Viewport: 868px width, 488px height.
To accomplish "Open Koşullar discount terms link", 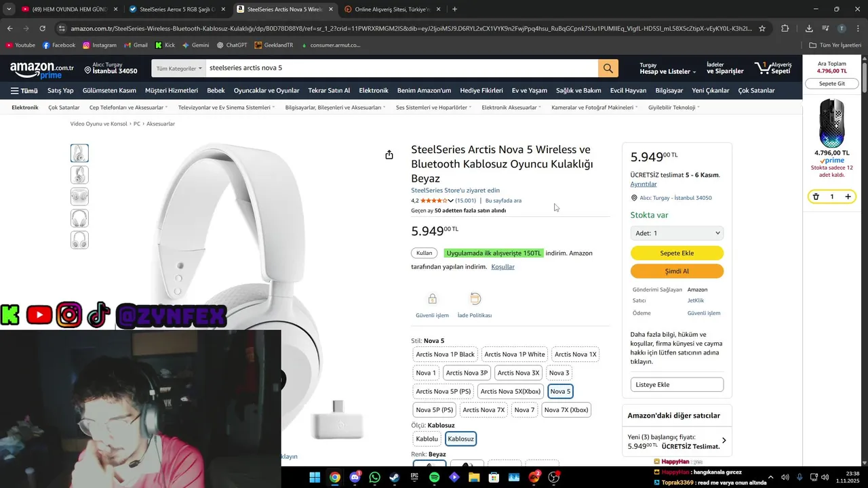I will (x=502, y=267).
